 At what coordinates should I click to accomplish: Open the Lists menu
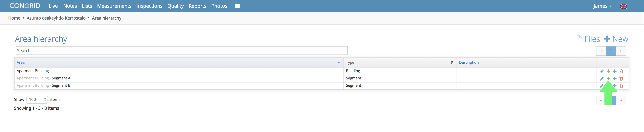(87, 6)
